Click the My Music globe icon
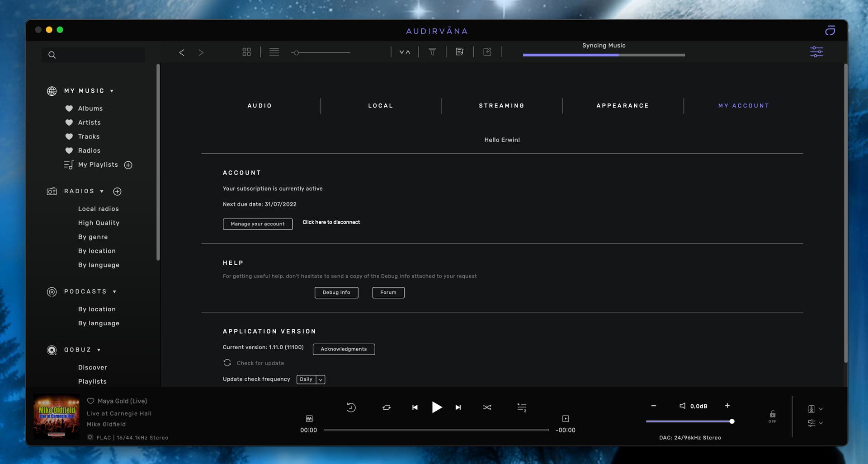868x464 pixels. (x=52, y=91)
